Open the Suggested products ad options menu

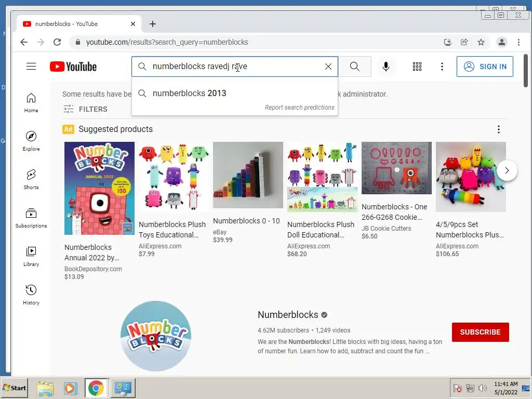point(498,129)
